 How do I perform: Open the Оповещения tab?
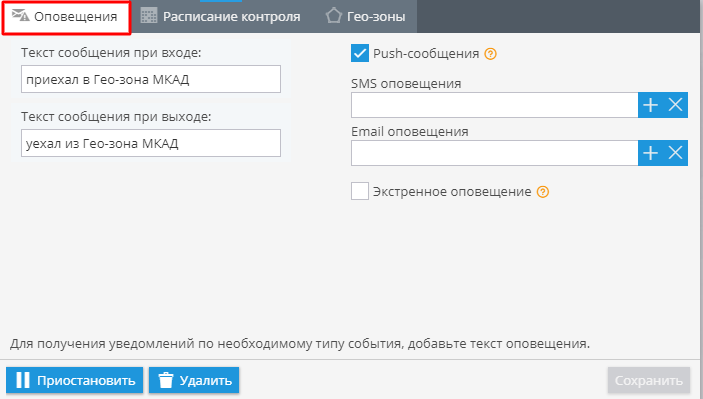pyautogui.click(x=66, y=17)
